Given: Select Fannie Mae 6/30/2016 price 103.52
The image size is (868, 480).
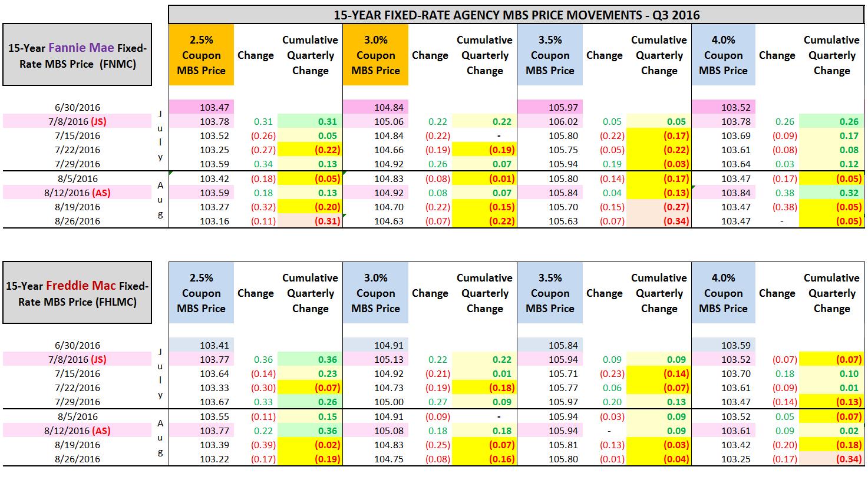Looking at the screenshot, I should click(x=723, y=107).
